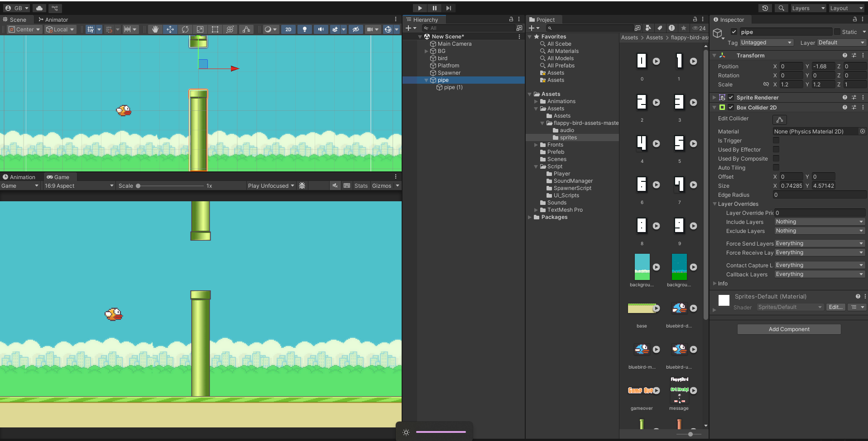This screenshot has width=868, height=441.
Task: Lock the Hierarchy panel
Action: coord(511,19)
